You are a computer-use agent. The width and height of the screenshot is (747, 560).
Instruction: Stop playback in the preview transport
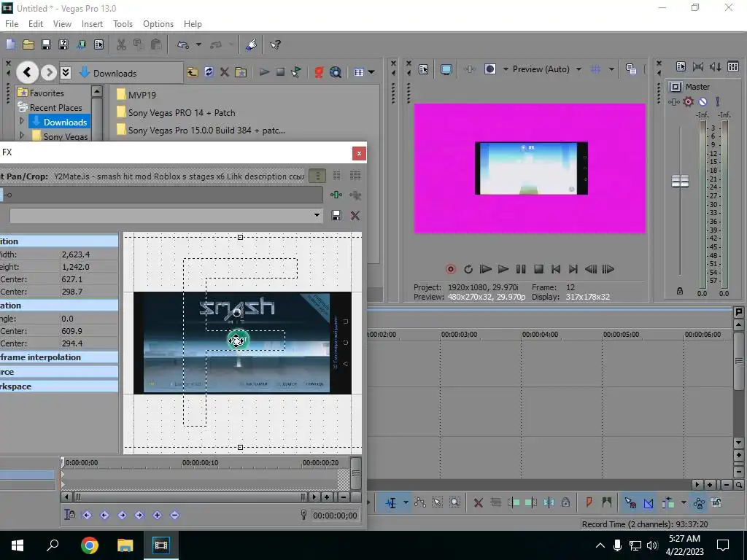point(538,269)
